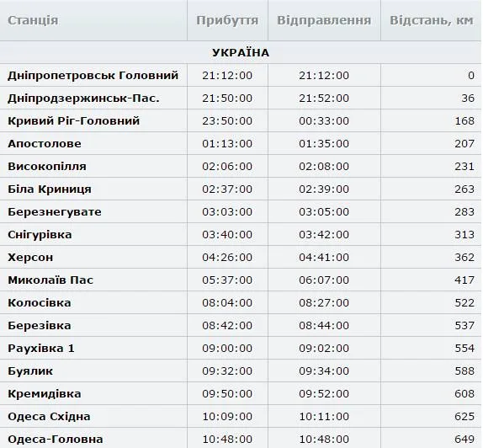Image resolution: width=483 pixels, height=448 pixels.
Task: Open the Одеса Східна station row
Action: pos(241,416)
